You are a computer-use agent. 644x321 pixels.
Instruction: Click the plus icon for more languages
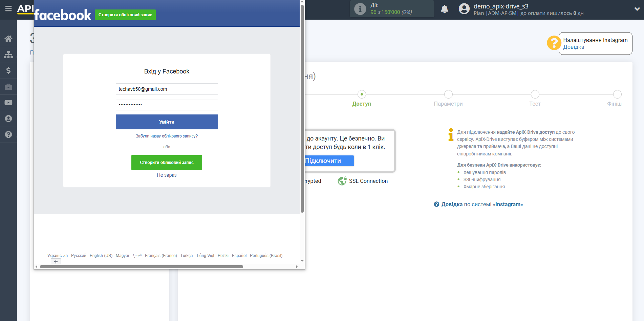coord(56,262)
